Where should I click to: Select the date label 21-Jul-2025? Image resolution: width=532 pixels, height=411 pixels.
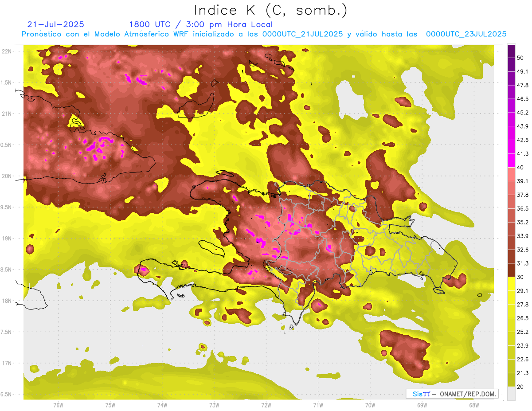55,24
